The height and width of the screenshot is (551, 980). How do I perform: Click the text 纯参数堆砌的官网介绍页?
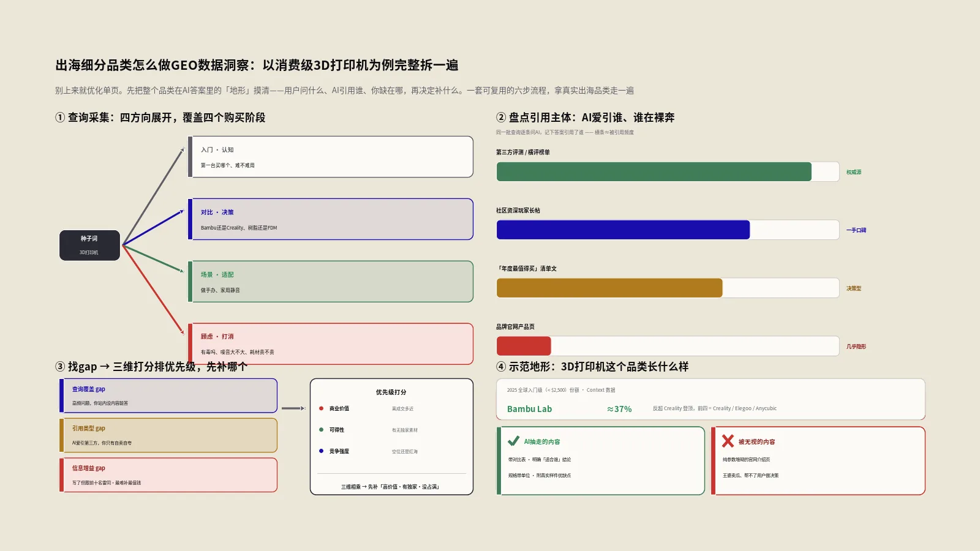746,459
